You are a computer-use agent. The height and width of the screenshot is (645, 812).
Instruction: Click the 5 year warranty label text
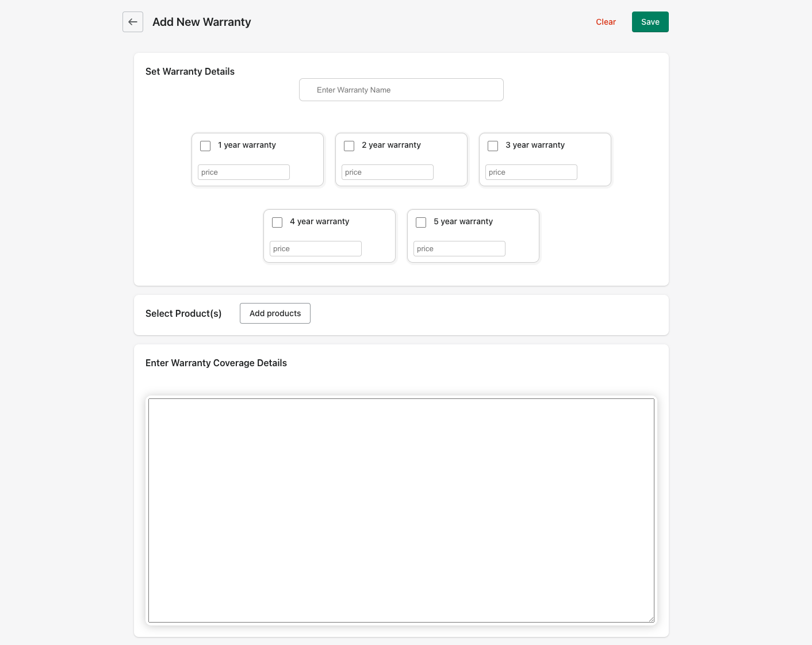click(x=463, y=221)
